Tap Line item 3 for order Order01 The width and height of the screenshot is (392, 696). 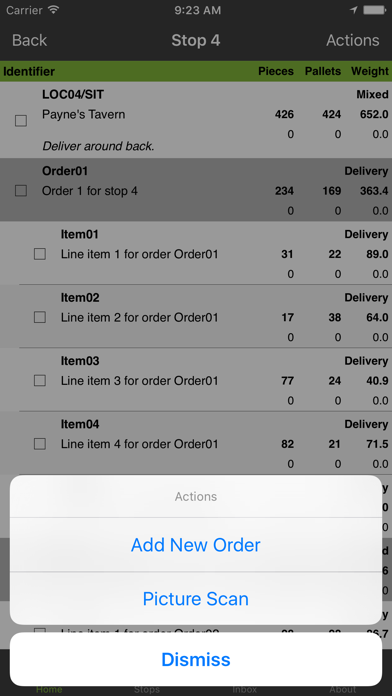point(139,381)
